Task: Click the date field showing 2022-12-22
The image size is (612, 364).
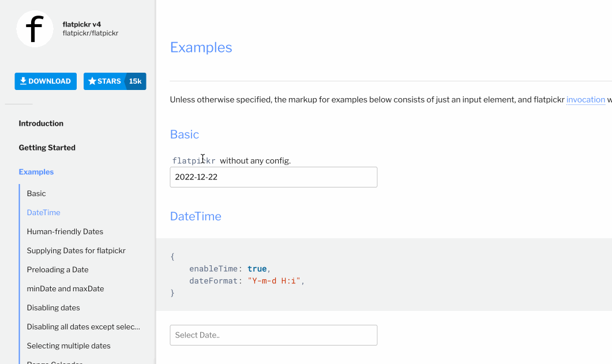Action: tap(273, 177)
